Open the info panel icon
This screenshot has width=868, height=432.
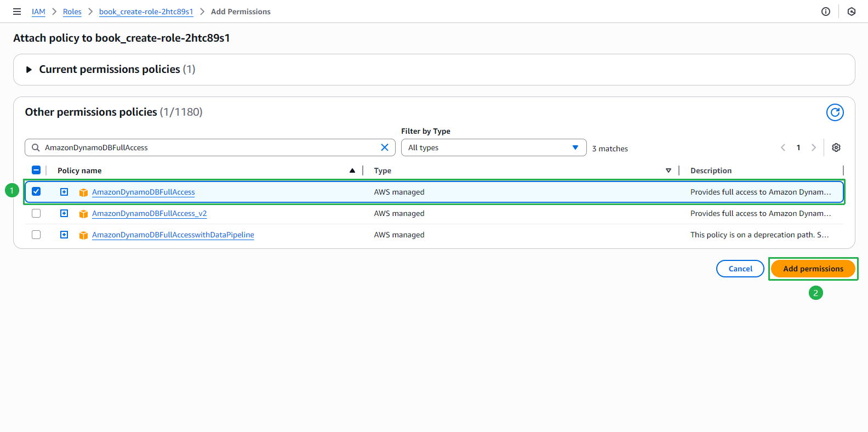click(x=826, y=12)
